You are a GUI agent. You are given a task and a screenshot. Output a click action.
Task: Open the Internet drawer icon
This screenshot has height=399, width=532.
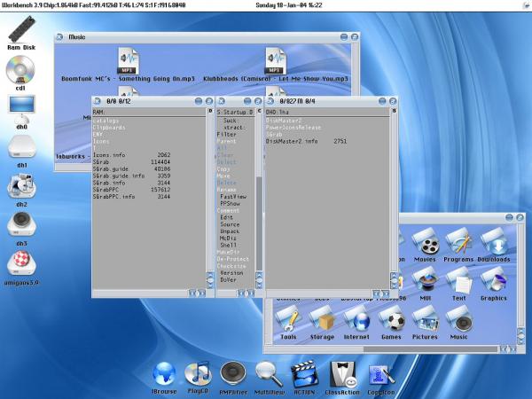click(356, 319)
